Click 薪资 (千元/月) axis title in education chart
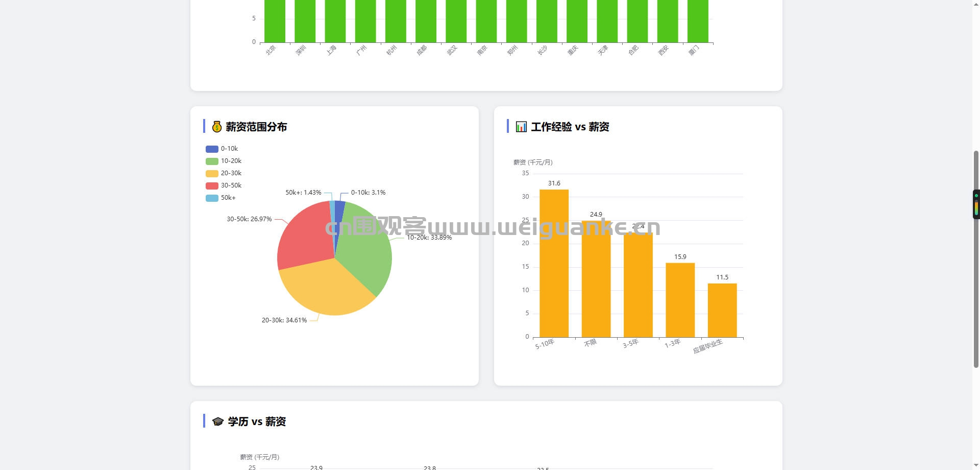The height and width of the screenshot is (470, 980). (259, 457)
